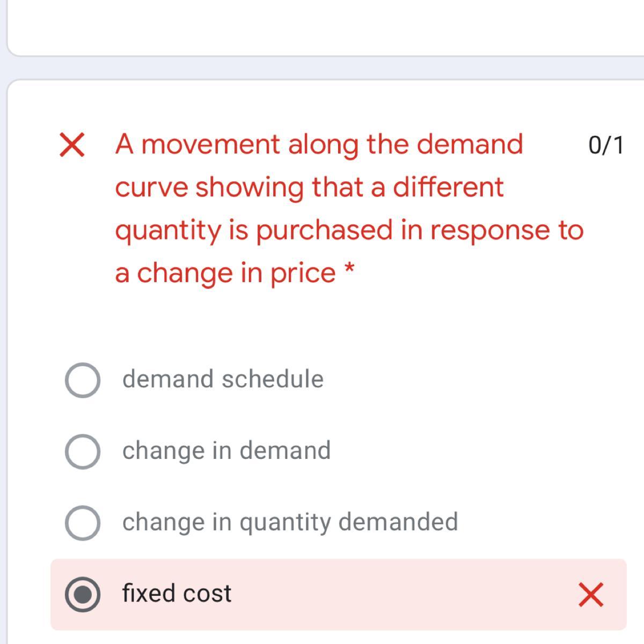Click 'change in quantity demanded' label text
644x644 pixels.
point(290,522)
